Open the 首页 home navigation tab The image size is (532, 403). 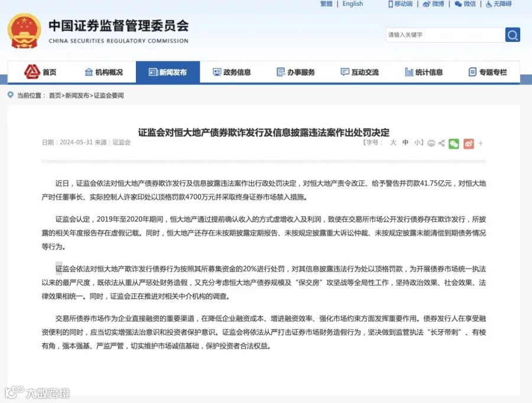click(x=40, y=72)
